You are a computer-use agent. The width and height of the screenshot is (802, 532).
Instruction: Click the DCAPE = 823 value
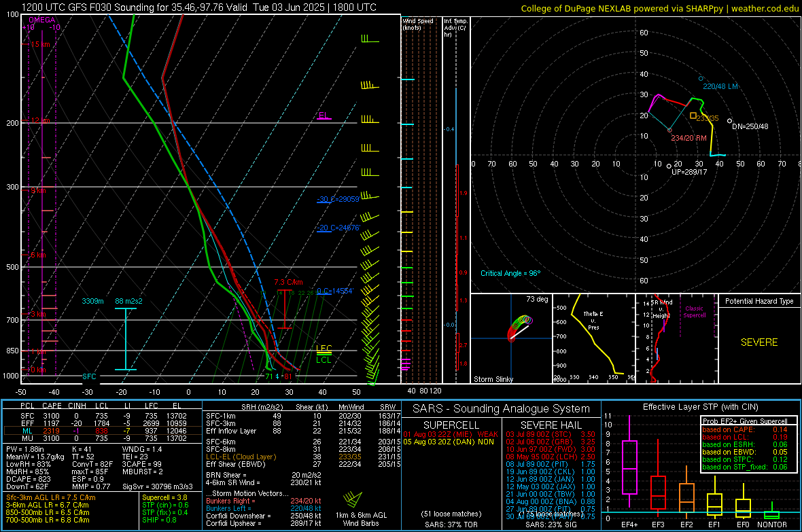click(28, 479)
